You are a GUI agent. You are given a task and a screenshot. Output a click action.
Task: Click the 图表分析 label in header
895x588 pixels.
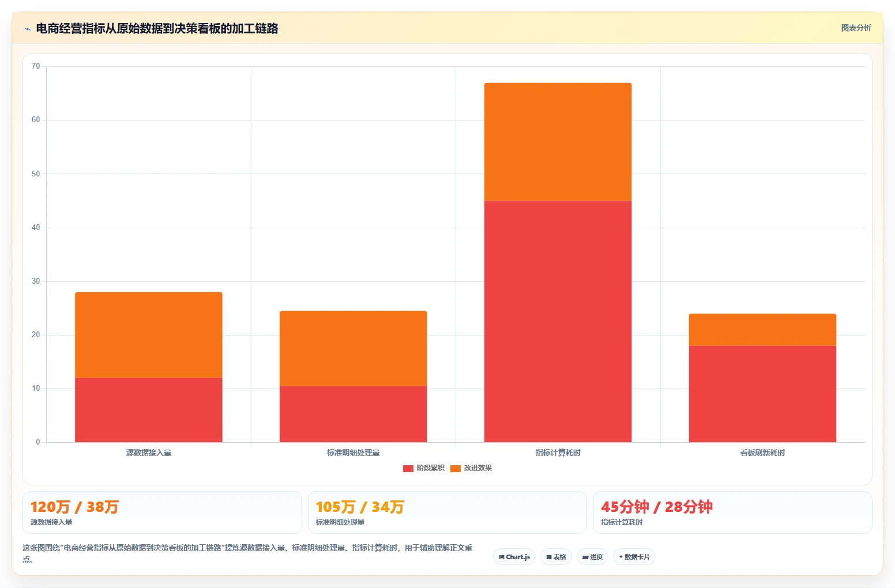point(856,28)
